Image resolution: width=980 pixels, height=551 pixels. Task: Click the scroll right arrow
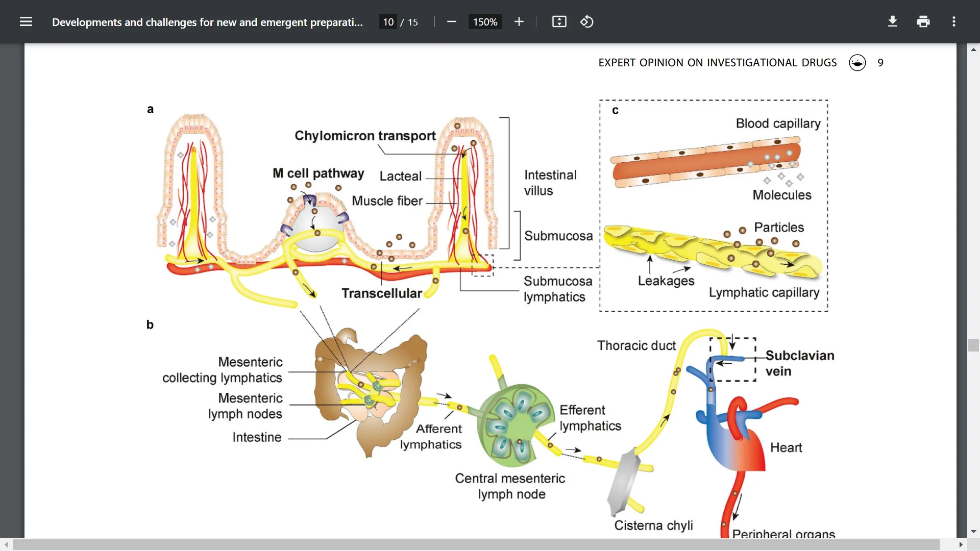point(961,545)
